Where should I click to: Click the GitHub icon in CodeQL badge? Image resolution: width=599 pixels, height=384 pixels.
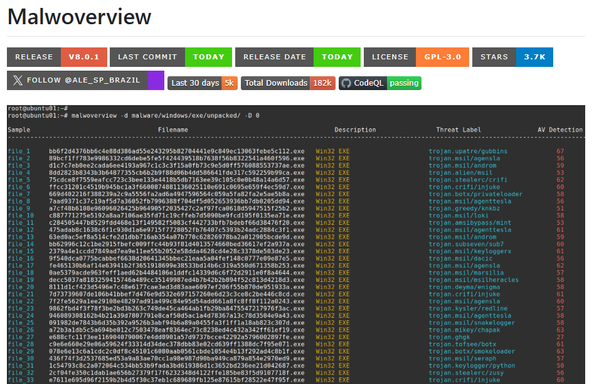(x=346, y=83)
